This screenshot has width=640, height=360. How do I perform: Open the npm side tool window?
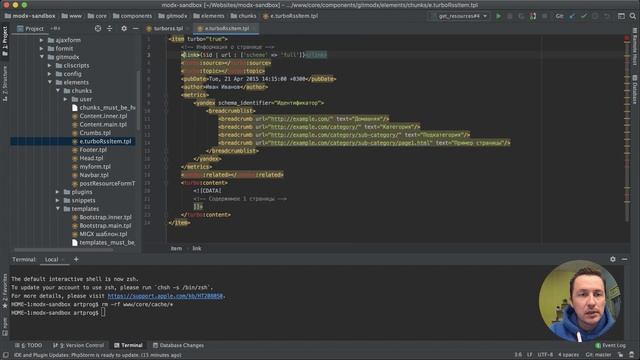coord(5,327)
